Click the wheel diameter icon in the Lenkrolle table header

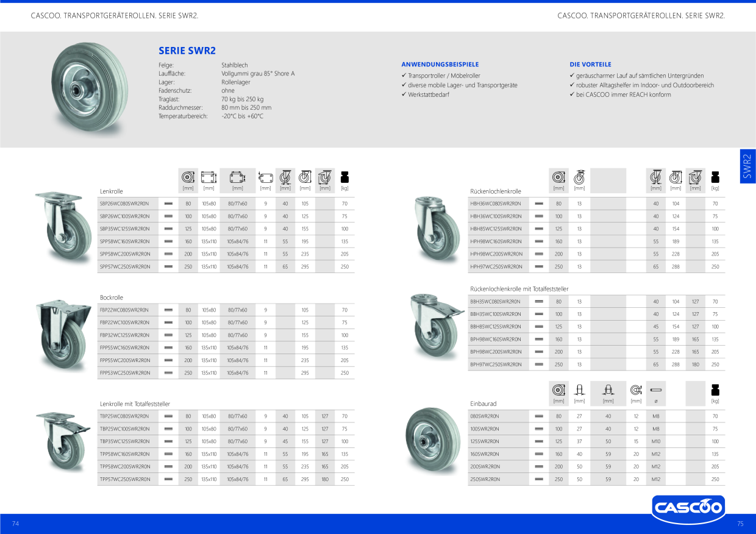pyautogui.click(x=188, y=177)
